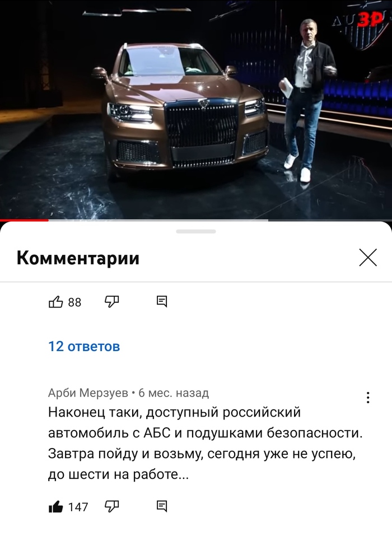Image resolution: width=392 pixels, height=537 pixels.
Task: Click the 147 like count
Action: pos(78,507)
